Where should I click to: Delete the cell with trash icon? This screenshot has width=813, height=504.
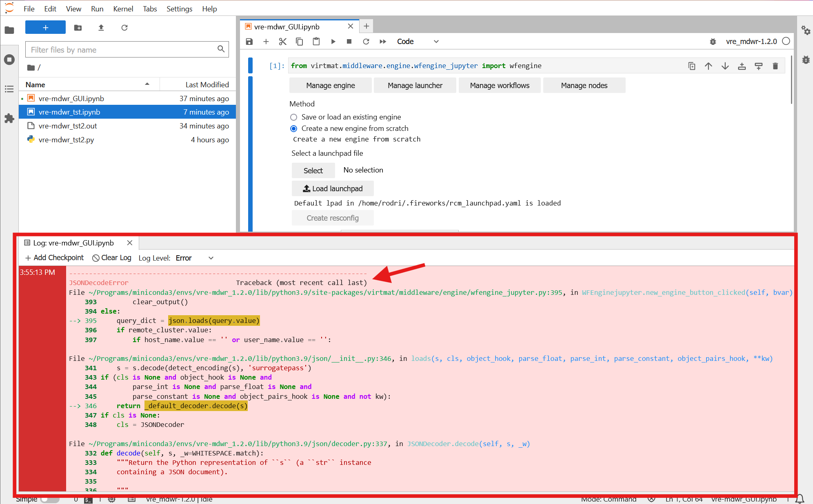[775, 66]
